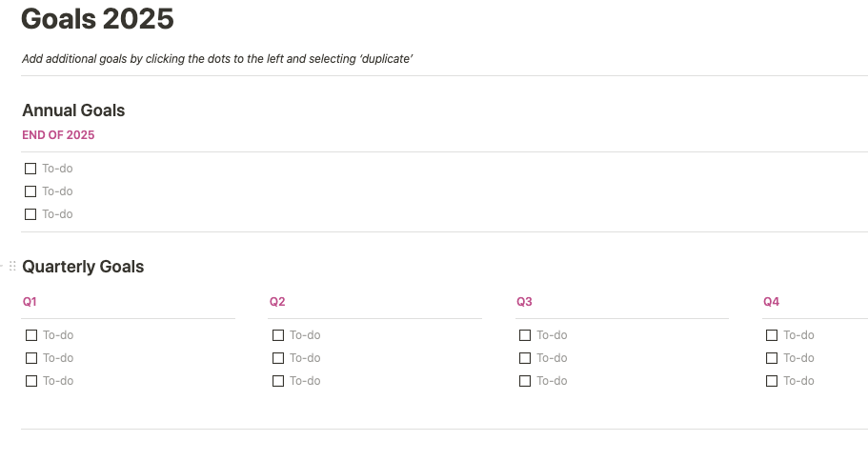Click the drag handle beside Quarterly Goals

(12, 267)
